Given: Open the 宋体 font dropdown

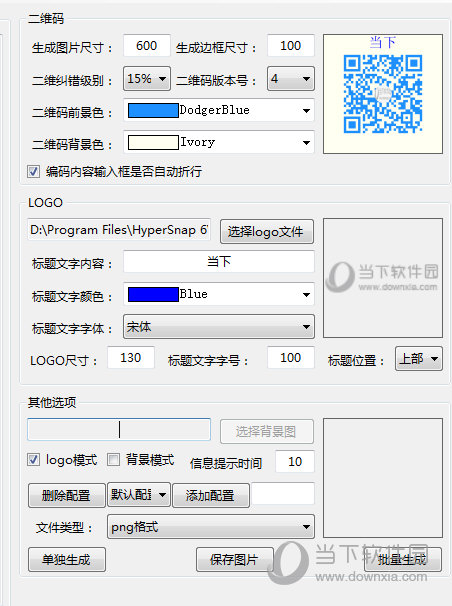Looking at the screenshot, I should (219, 327).
